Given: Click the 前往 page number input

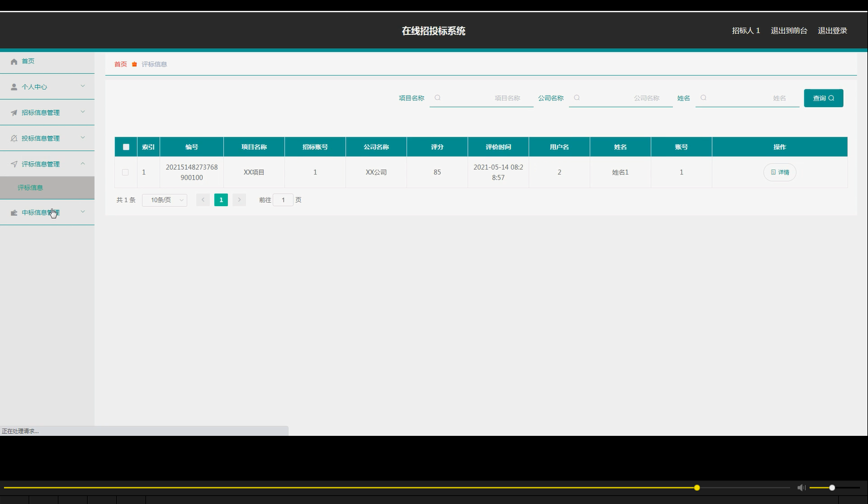Looking at the screenshot, I should pyautogui.click(x=283, y=200).
